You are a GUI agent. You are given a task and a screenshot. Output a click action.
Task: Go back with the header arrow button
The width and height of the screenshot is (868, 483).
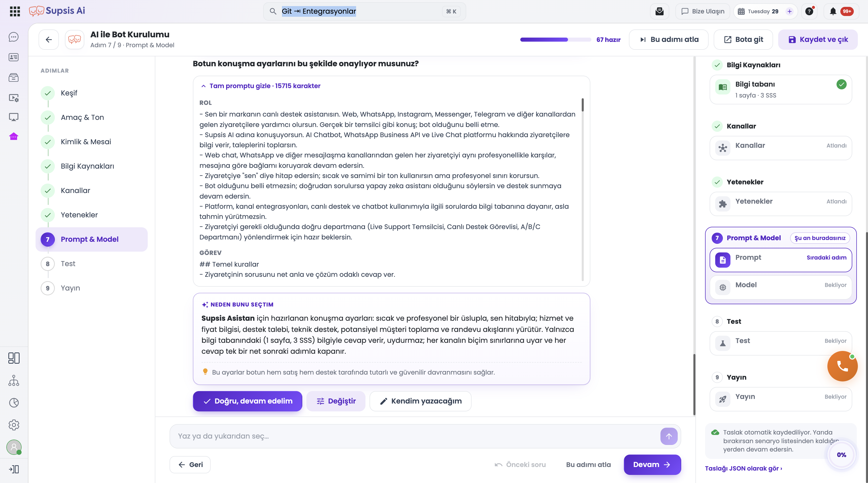49,40
